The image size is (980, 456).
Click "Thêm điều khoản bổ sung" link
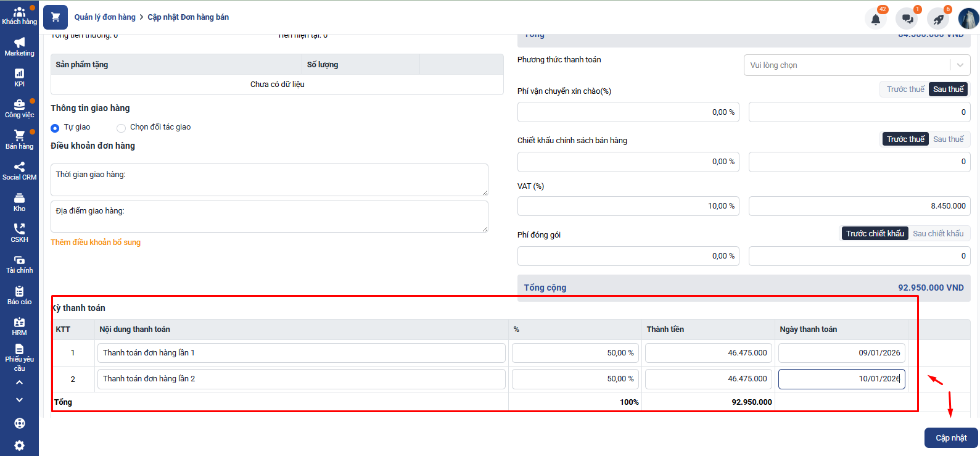pos(96,243)
